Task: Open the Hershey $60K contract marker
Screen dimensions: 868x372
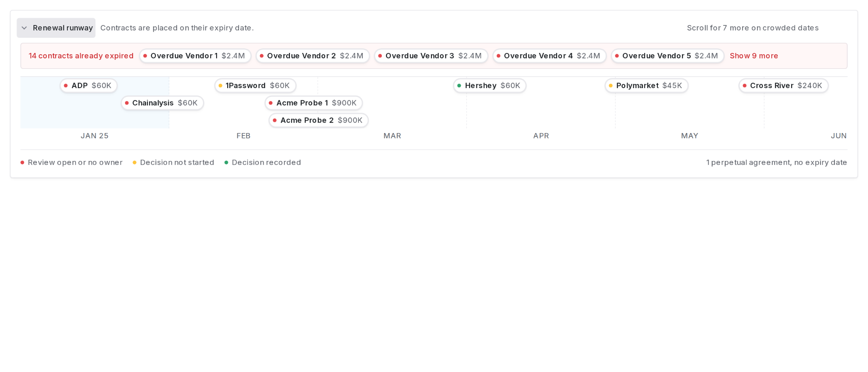Action: [490, 86]
